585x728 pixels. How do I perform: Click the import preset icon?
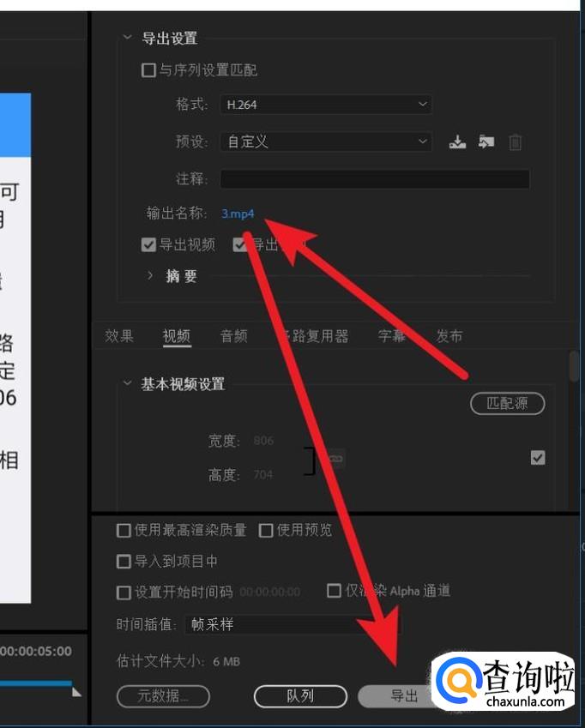486,142
